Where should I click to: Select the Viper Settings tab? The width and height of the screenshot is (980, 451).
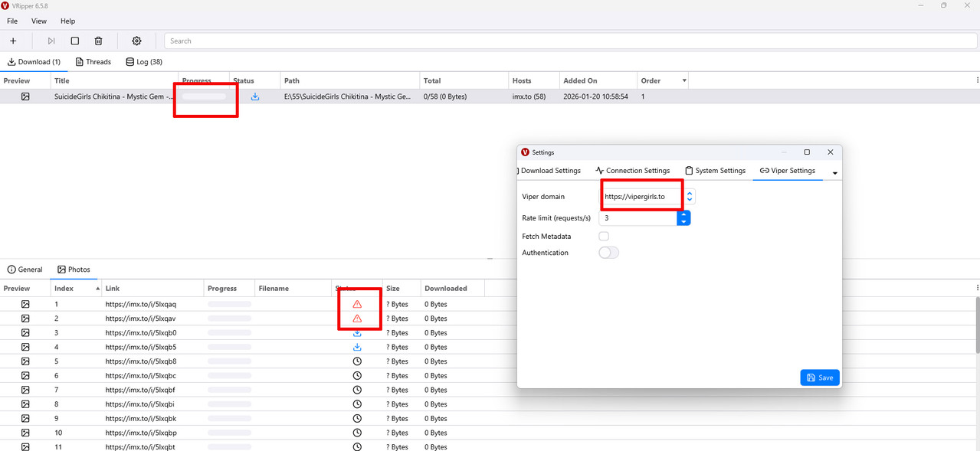[788, 171]
